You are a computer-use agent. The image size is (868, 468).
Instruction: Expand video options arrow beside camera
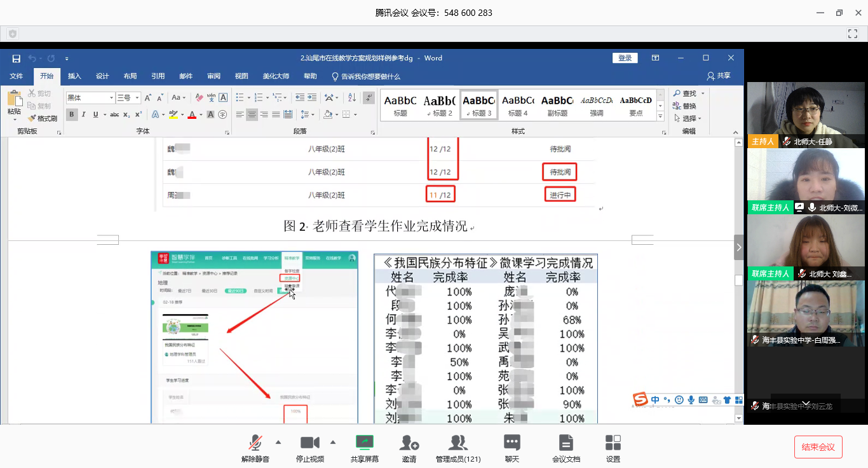(x=333, y=442)
